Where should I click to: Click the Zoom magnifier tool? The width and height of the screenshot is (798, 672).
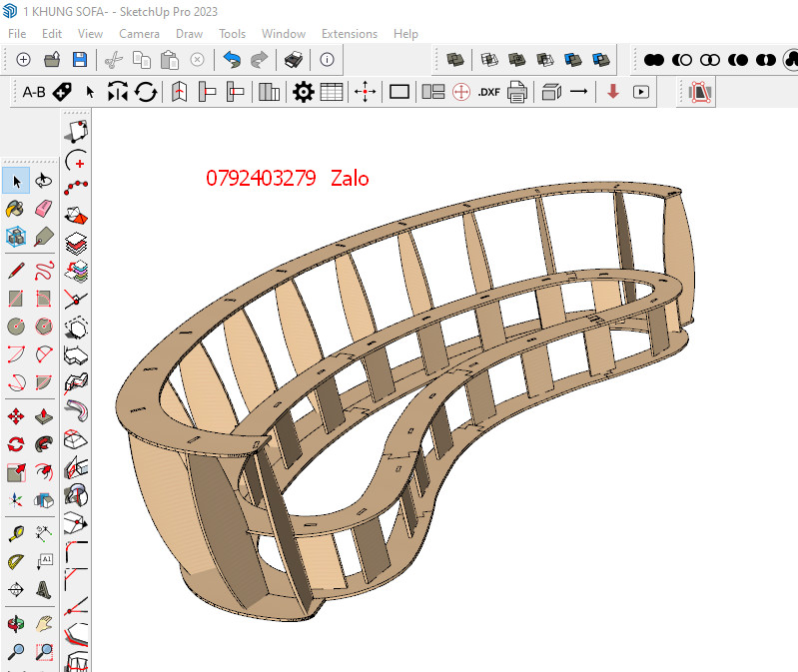(16, 652)
